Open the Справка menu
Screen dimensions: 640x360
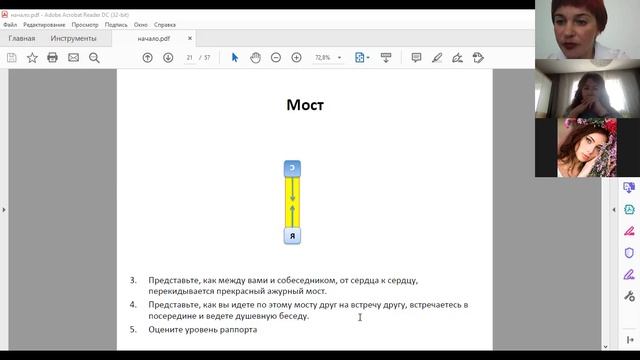point(165,24)
